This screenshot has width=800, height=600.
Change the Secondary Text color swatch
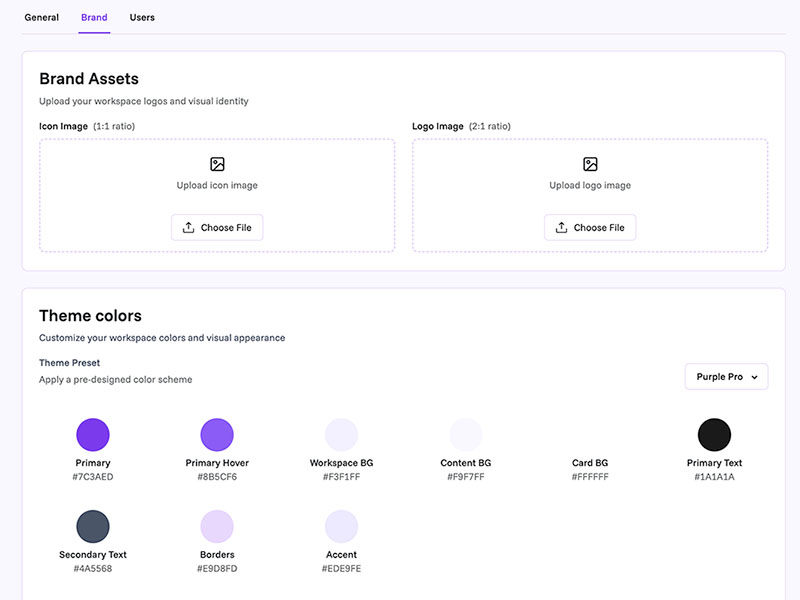93,526
